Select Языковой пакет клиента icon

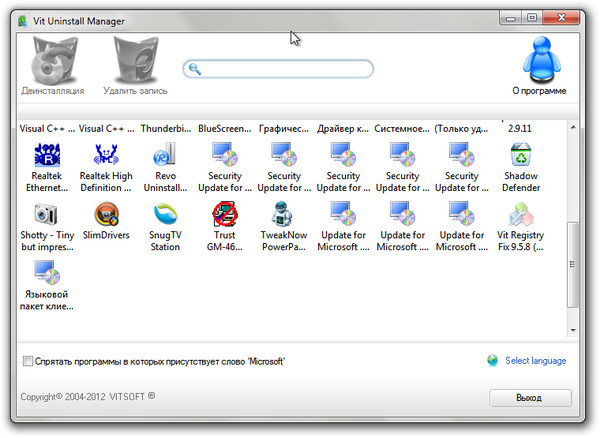(x=47, y=272)
